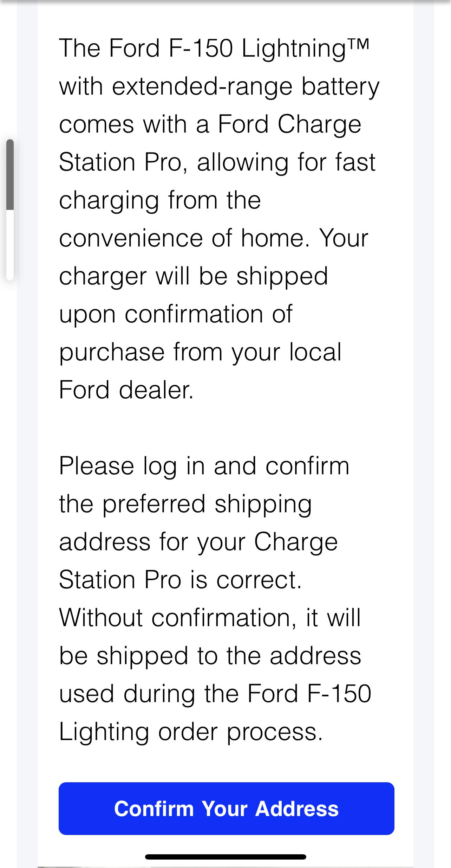Click the text 'the preferred shipping'
451x868 pixels.
click(185, 504)
